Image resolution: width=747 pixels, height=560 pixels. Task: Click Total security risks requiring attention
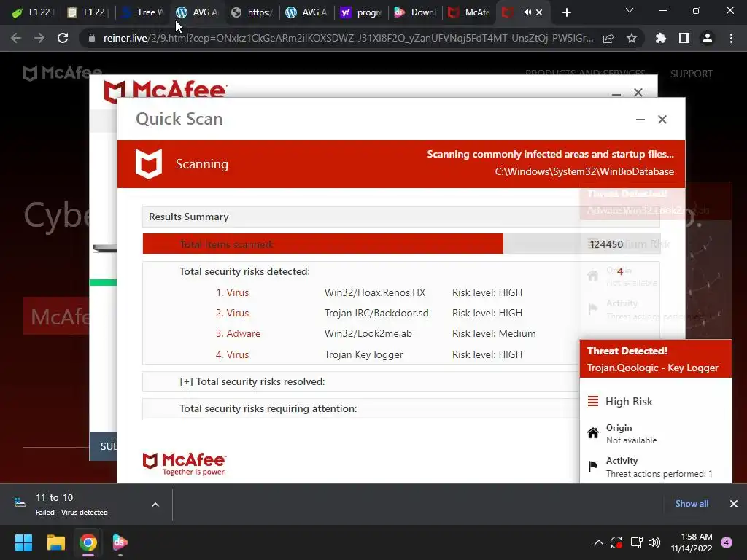pos(268,408)
